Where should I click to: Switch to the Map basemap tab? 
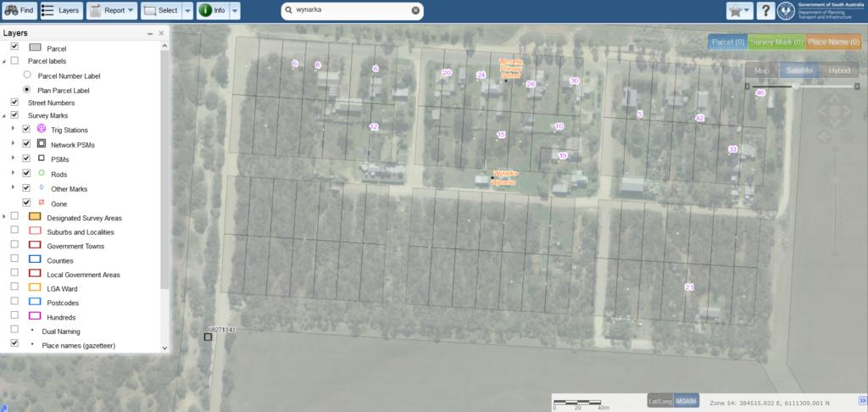tap(761, 70)
